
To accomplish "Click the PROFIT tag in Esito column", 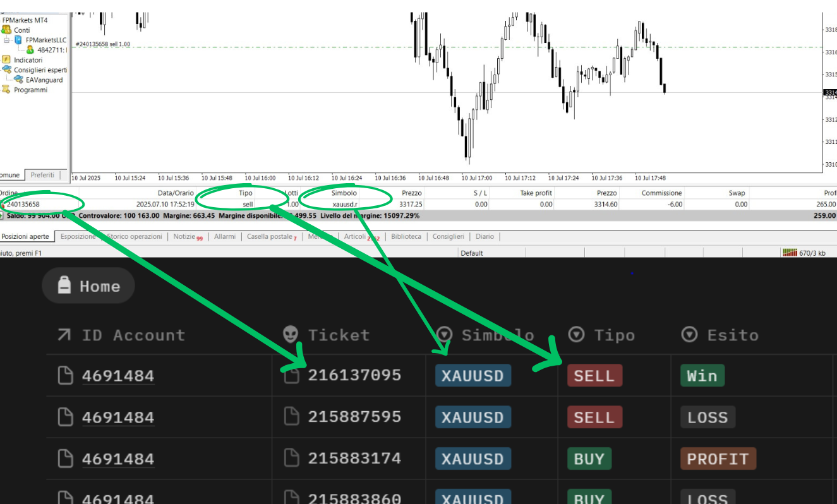I will [x=717, y=459].
